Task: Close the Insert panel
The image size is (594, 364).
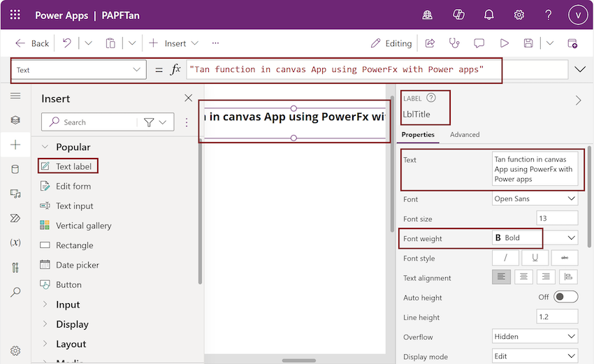Action: click(x=188, y=98)
